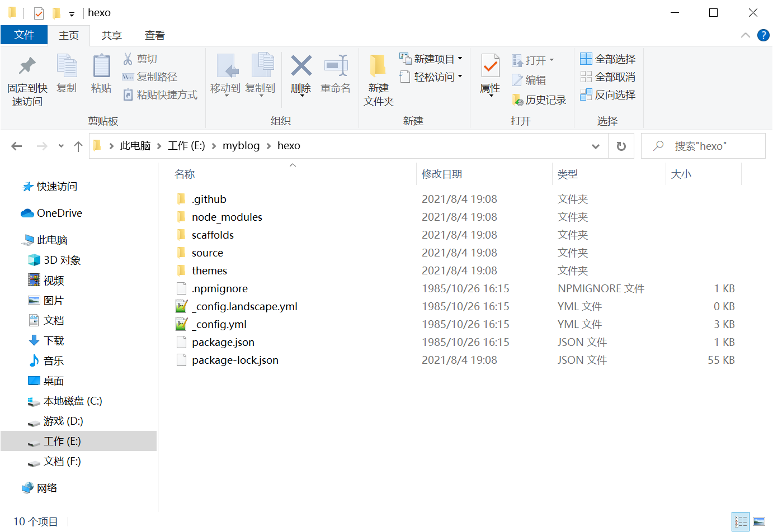Switch to Share (共享) tab
Viewport: 773px width, 532px height.
(x=112, y=35)
